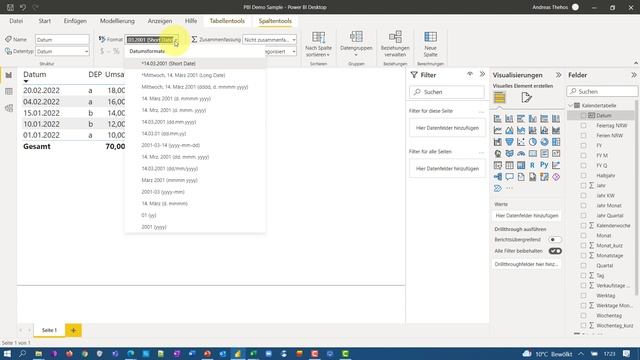Select the donut chart visualization
This screenshot has height=360, width=640.
(544, 142)
